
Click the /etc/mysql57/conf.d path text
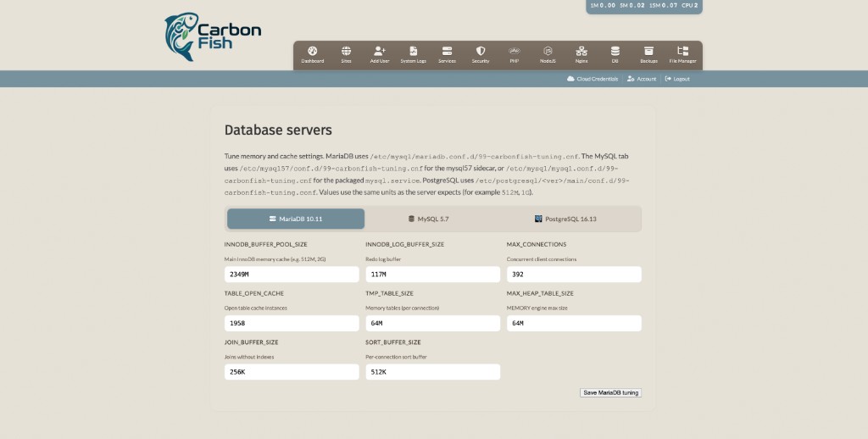331,169
